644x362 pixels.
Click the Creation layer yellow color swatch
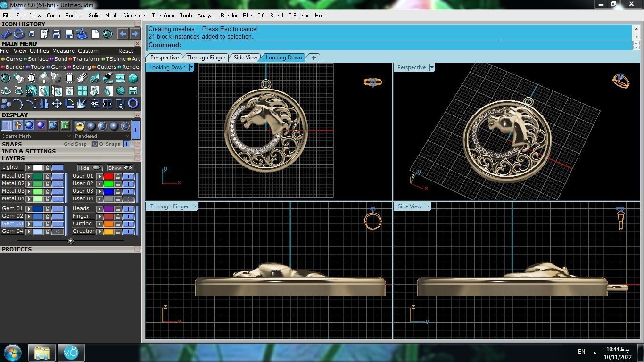tap(108, 231)
